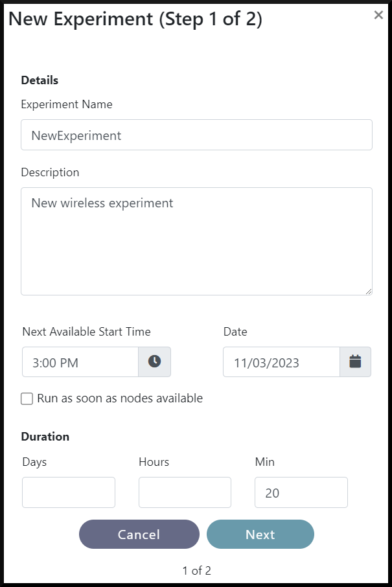Click the Description box resize handle
392x587 pixels.
pyautogui.click(x=369, y=292)
